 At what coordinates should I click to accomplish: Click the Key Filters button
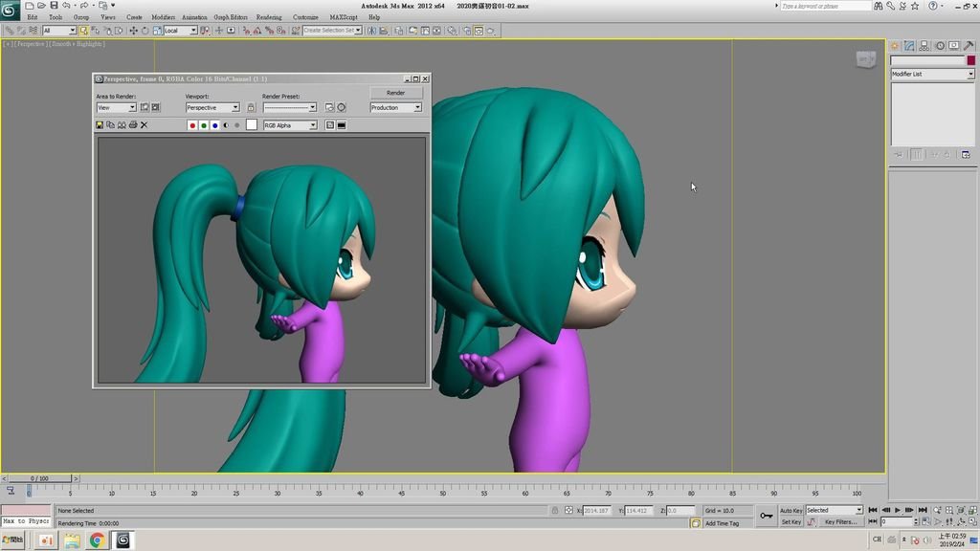pyautogui.click(x=840, y=522)
